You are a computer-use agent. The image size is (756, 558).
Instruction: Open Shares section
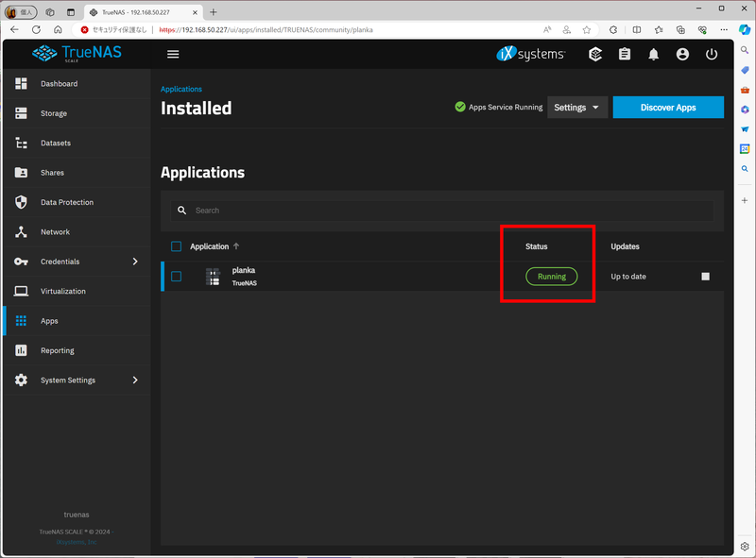77,173
